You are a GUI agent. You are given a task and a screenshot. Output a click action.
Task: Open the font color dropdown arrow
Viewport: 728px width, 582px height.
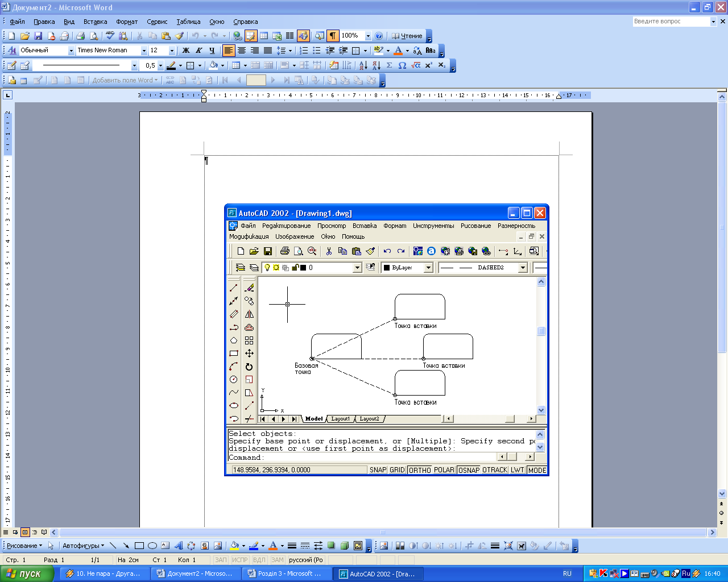[x=407, y=51]
